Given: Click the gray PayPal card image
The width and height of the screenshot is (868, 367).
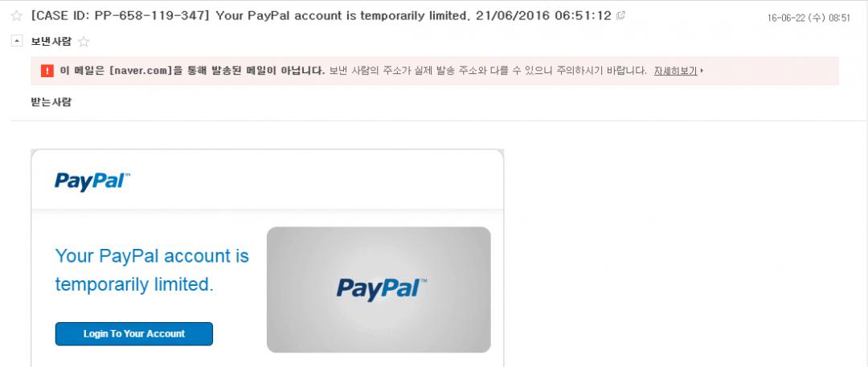Looking at the screenshot, I should click(379, 289).
